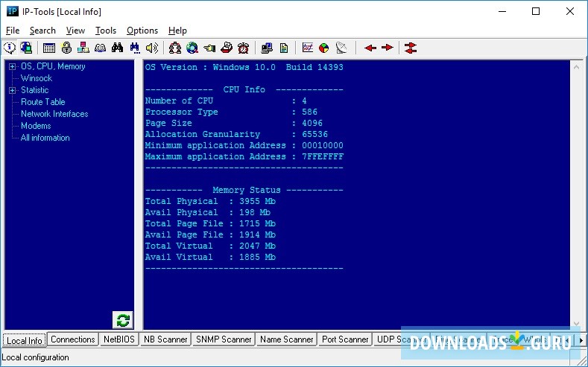Open the Options menu
Image resolution: width=588 pixels, height=367 pixels.
[142, 31]
